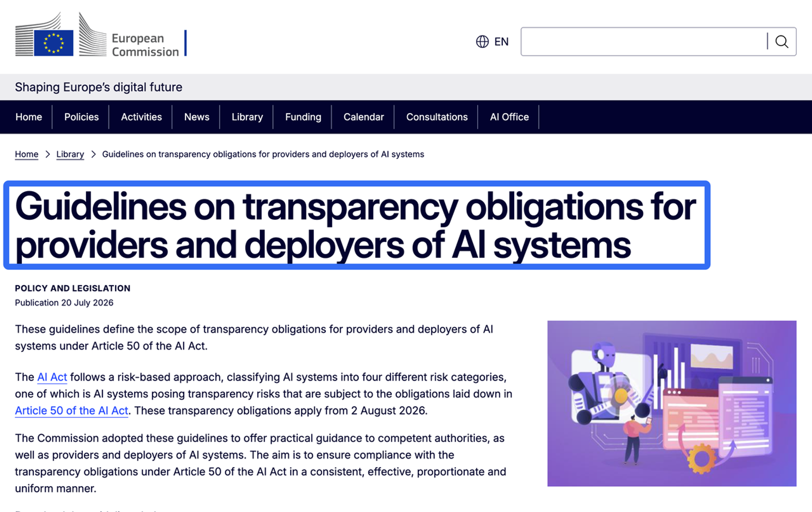
Task: Click the European Commission logo
Action: point(100,36)
